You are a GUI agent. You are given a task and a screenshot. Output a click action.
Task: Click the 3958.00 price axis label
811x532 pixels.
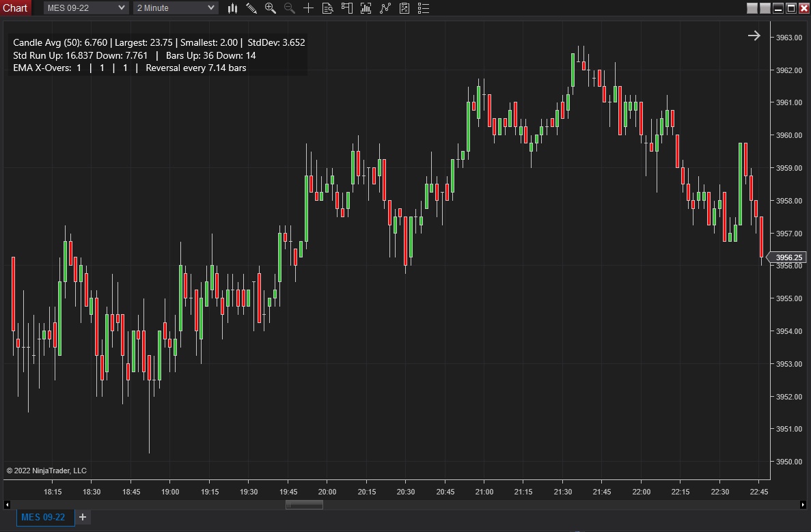(788, 201)
